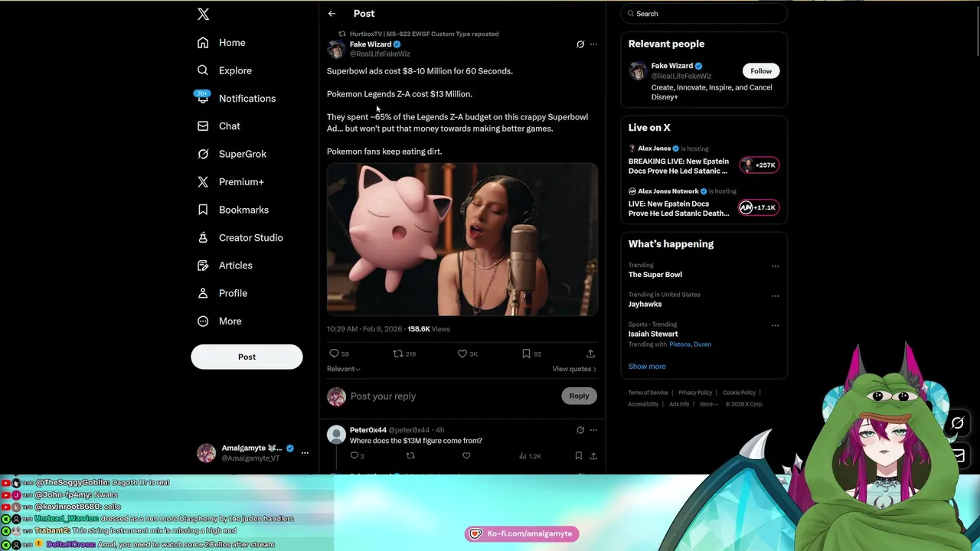Open The Super Bowl trending topic

655,275
